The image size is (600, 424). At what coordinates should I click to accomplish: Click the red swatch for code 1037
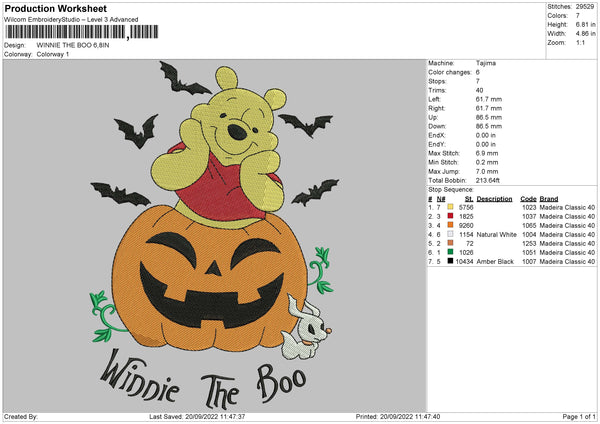pos(450,216)
